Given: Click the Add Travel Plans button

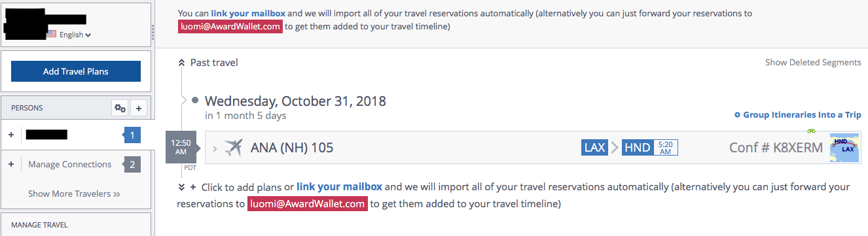Looking at the screenshot, I should 76,71.
